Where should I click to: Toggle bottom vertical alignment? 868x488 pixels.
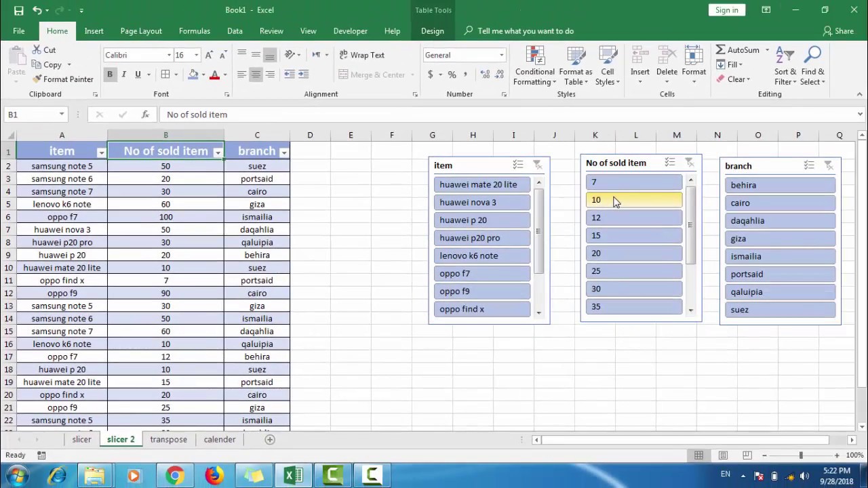click(x=270, y=55)
